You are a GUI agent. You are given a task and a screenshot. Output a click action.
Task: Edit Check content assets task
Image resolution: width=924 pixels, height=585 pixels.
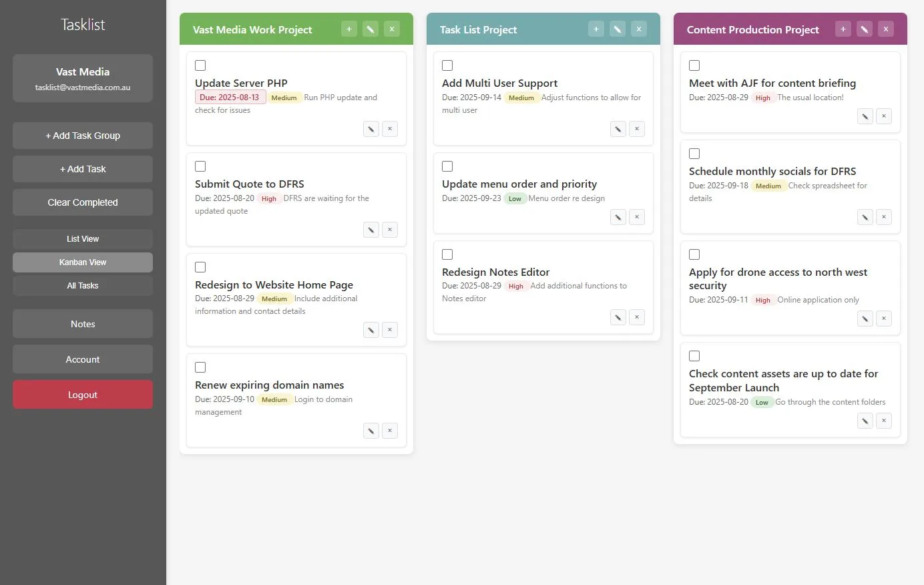pos(865,421)
